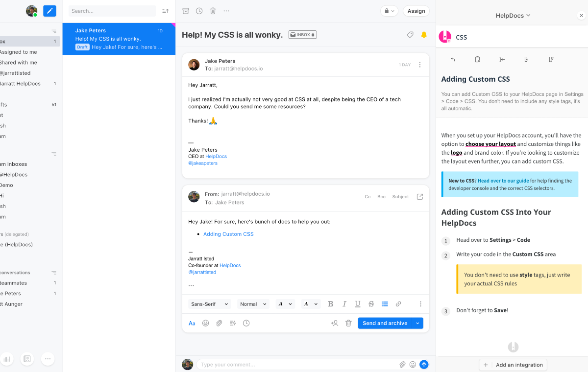
Task: Open the lock privacy dropdown
Action: [389, 11]
